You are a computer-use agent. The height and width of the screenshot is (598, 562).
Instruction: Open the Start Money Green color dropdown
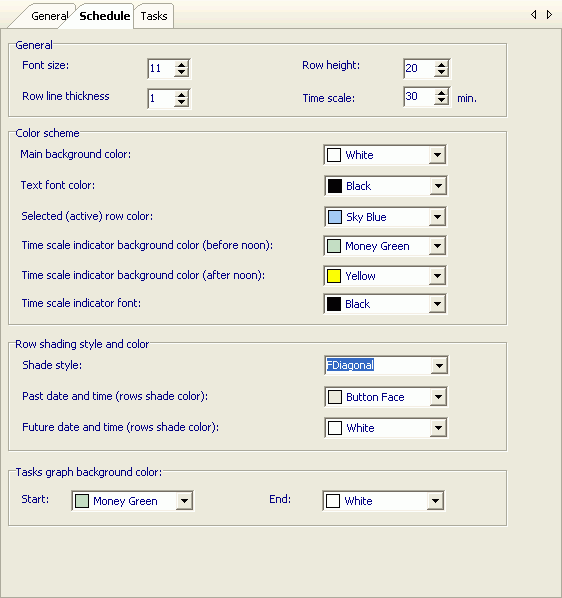(x=184, y=501)
